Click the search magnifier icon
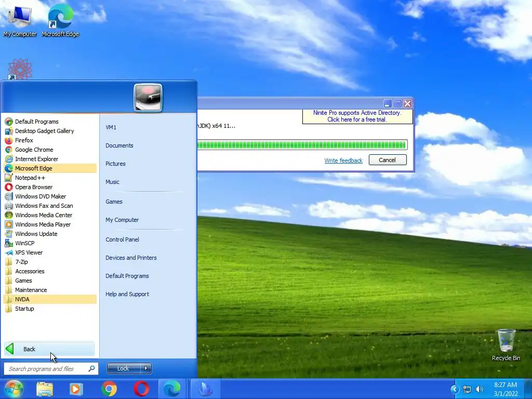The image size is (532, 399). tap(91, 368)
